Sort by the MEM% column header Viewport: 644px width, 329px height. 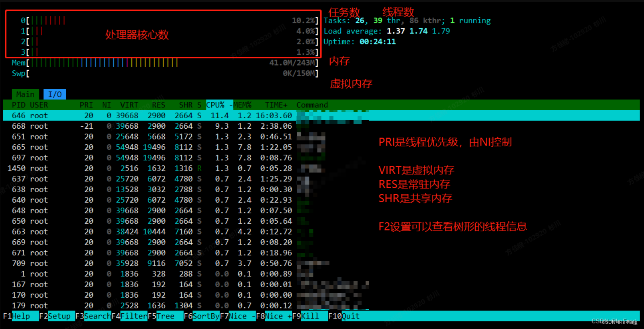point(242,105)
